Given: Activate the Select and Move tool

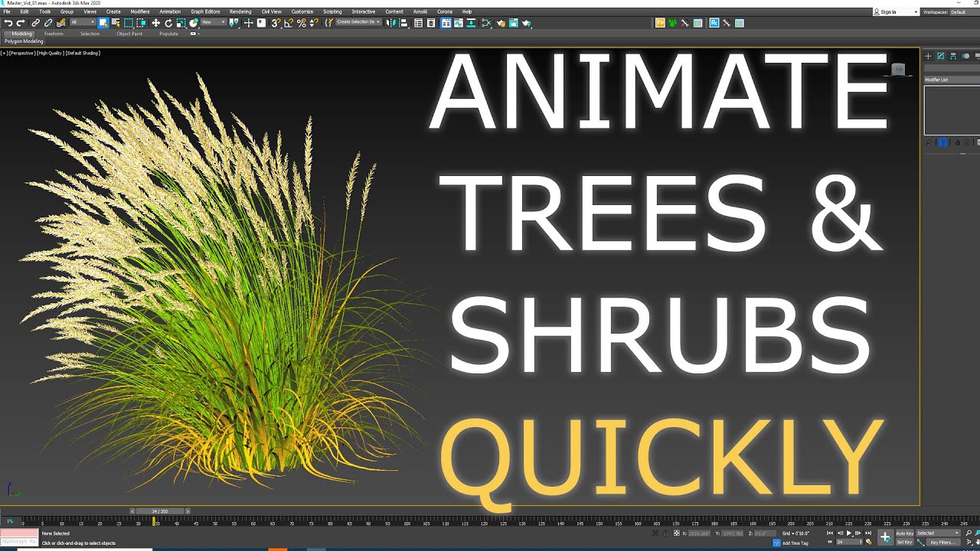Looking at the screenshot, I should [x=156, y=23].
